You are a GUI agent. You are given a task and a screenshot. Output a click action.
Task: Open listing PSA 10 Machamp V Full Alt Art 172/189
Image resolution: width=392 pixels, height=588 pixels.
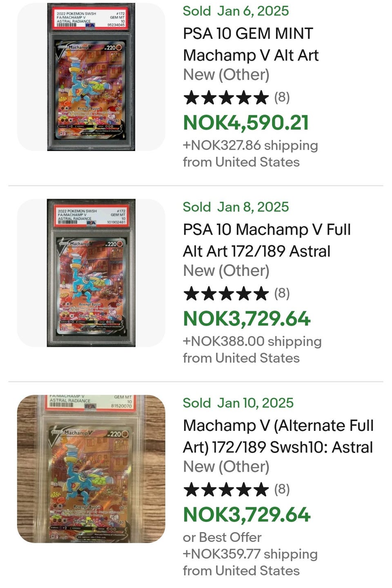267,240
